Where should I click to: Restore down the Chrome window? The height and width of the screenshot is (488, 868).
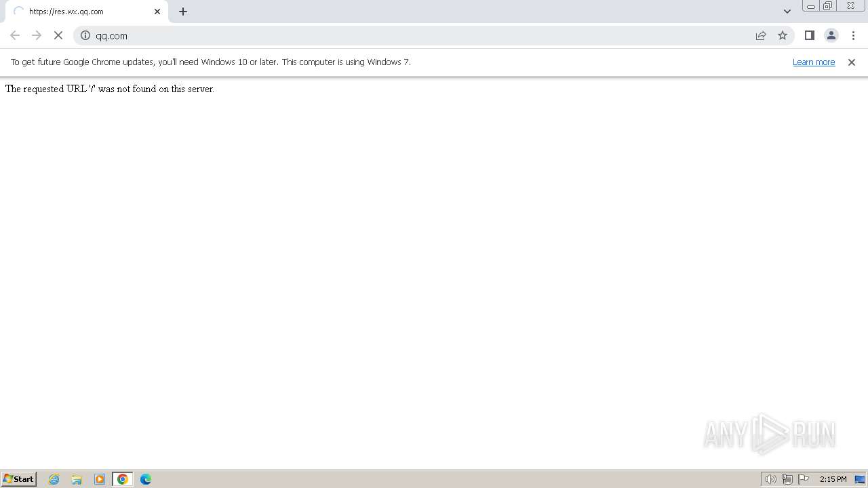pos(828,6)
